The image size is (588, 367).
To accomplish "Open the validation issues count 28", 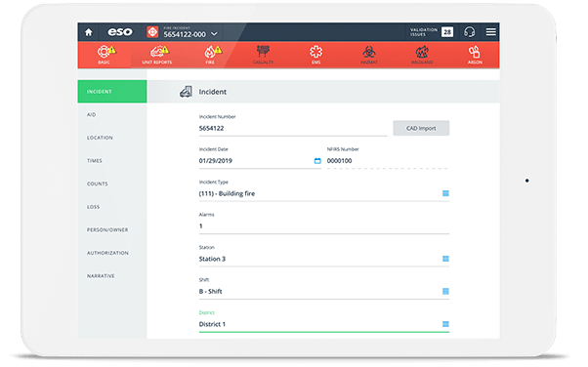I will 447,32.
